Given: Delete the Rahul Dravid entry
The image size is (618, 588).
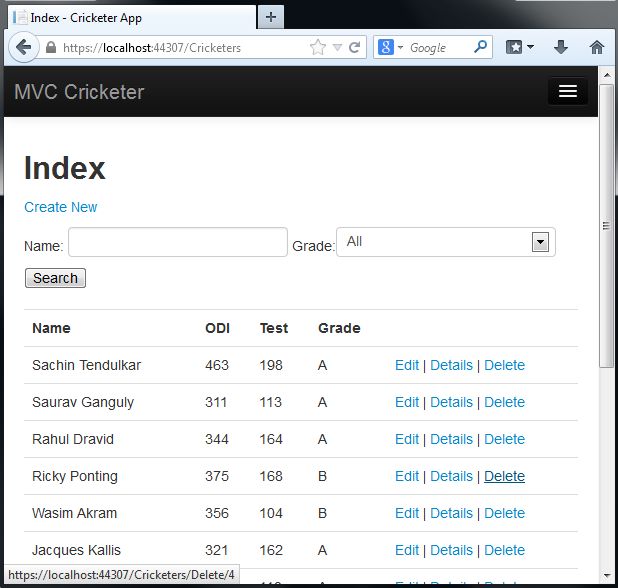Looking at the screenshot, I should [x=504, y=439].
